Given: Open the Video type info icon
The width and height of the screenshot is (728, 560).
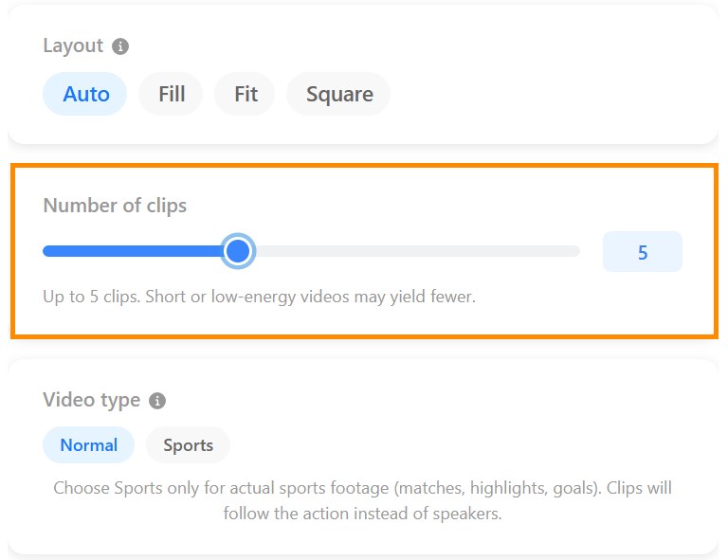Looking at the screenshot, I should pyautogui.click(x=157, y=401).
